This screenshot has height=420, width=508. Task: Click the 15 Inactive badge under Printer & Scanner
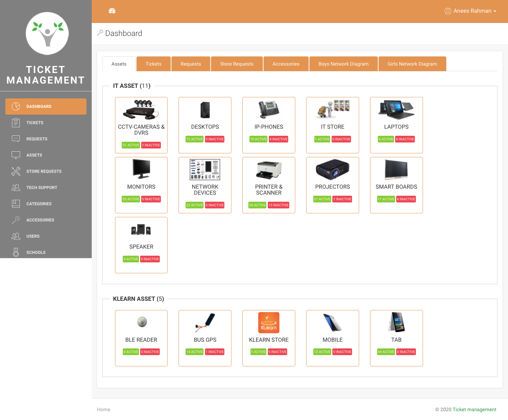278,205
